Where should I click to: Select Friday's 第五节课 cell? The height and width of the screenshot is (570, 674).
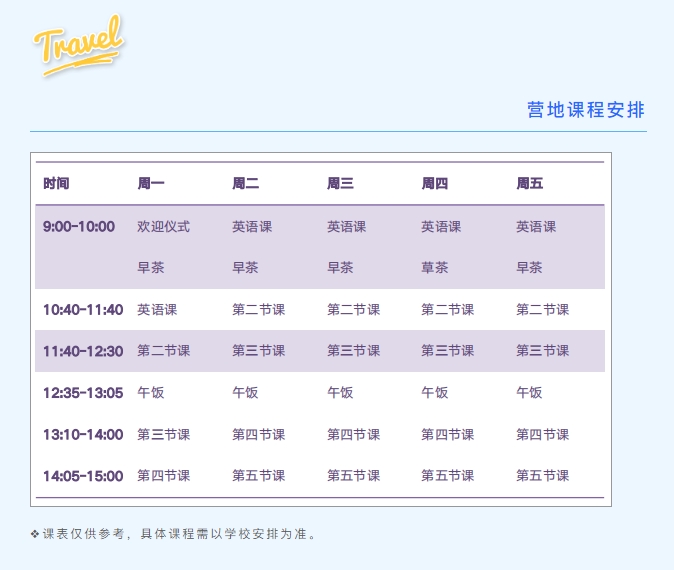click(542, 476)
